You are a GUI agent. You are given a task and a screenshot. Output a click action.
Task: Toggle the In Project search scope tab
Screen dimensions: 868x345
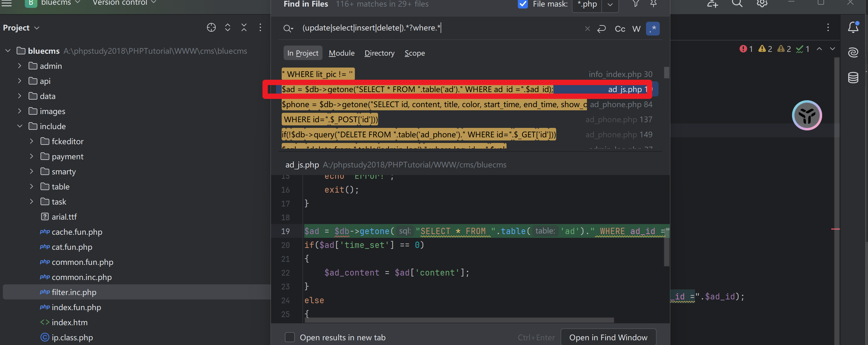(303, 52)
